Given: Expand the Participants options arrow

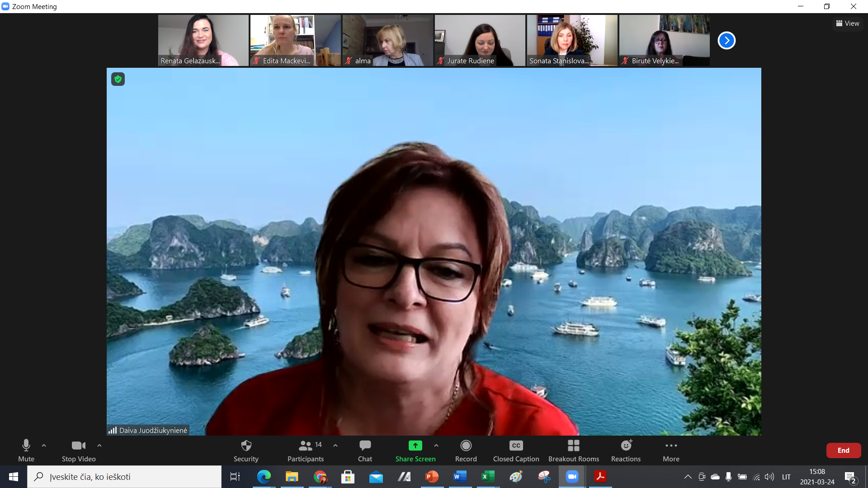Looking at the screenshot, I should [335, 446].
